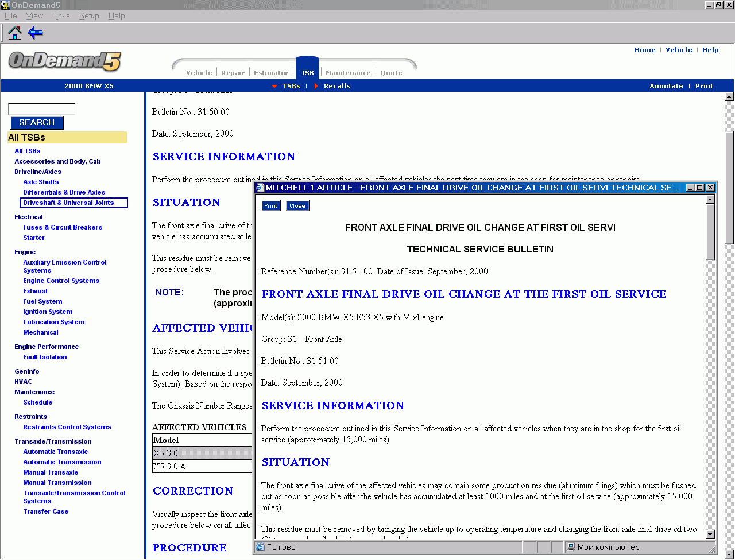Open the Links menu

coord(61,16)
